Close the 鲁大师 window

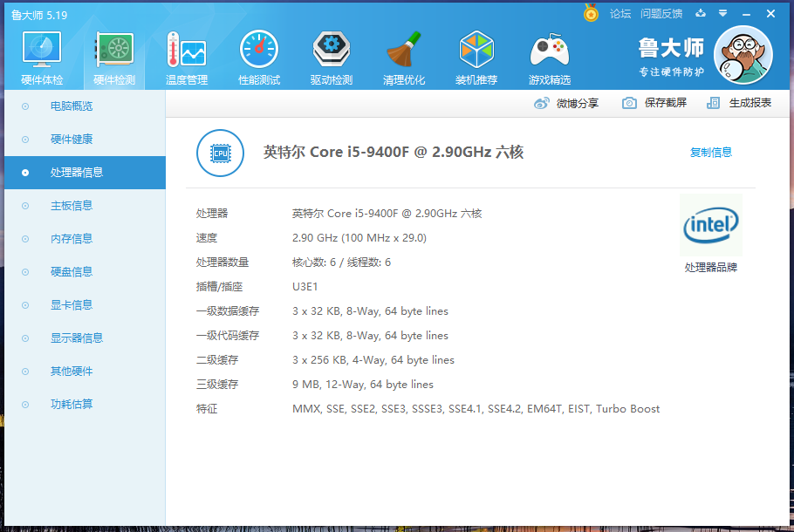(770, 14)
